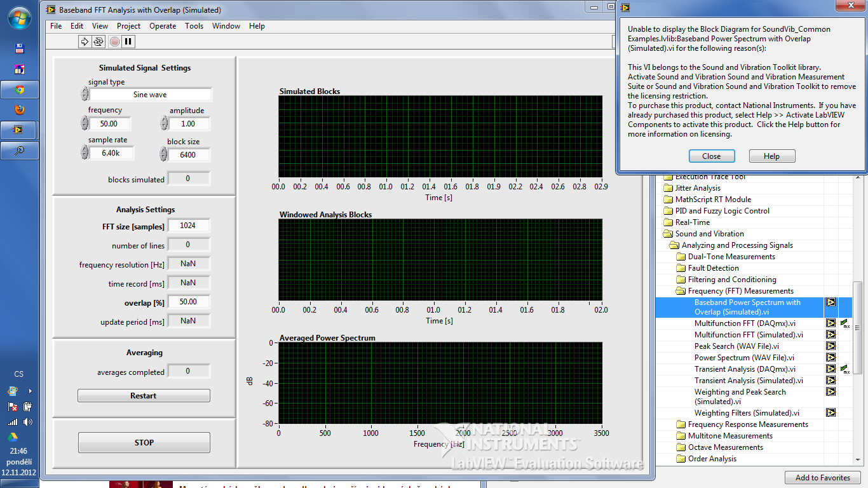Click the sample rate stepper arrows
Image resolution: width=868 pixels, height=488 pixels.
[x=85, y=152]
